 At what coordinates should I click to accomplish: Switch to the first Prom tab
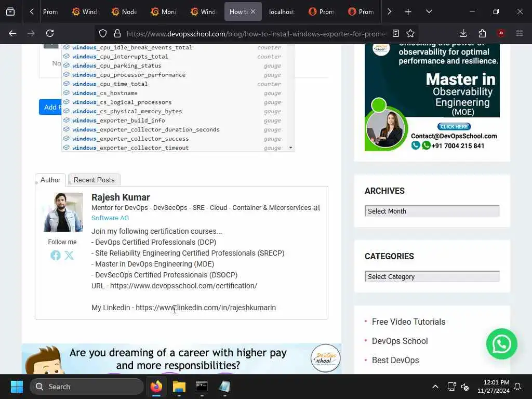(x=50, y=11)
